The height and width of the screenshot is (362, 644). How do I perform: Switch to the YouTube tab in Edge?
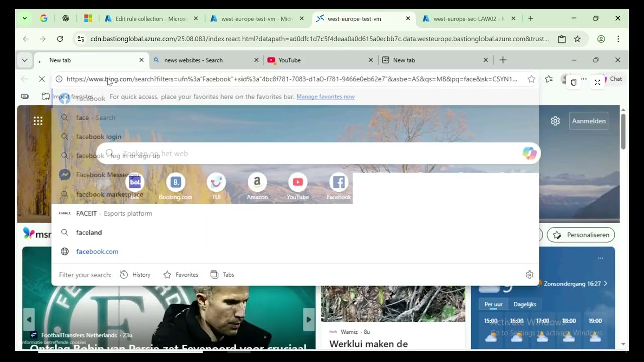coord(320,60)
